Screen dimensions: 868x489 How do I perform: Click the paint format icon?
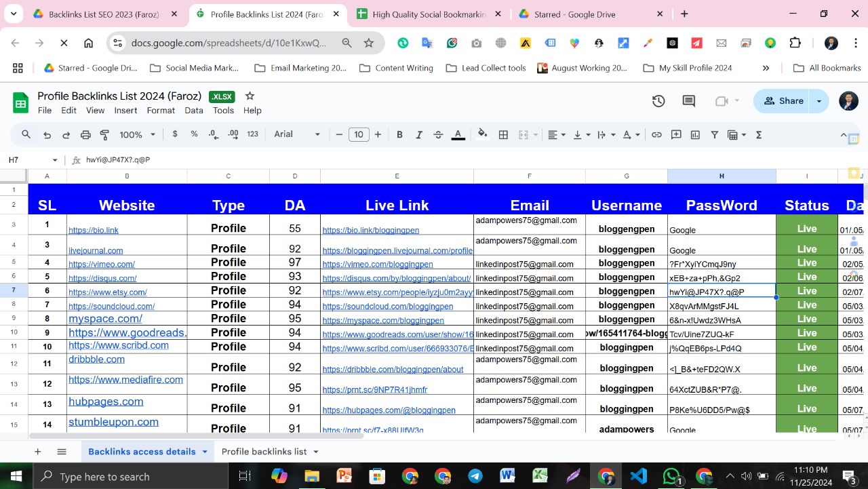(104, 135)
